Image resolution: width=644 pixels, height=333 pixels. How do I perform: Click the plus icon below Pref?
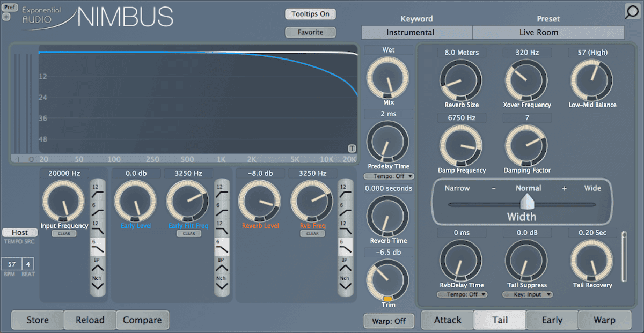(6, 17)
